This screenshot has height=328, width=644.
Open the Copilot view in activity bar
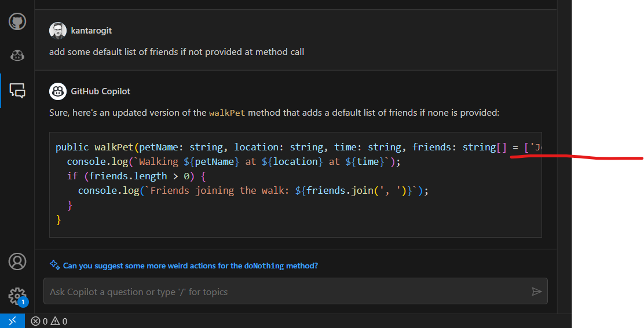point(17,56)
